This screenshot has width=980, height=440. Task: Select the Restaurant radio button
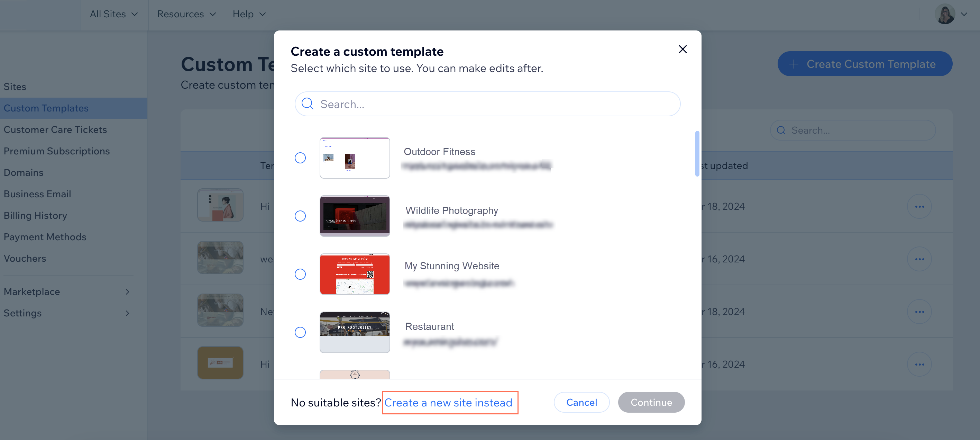tap(301, 332)
